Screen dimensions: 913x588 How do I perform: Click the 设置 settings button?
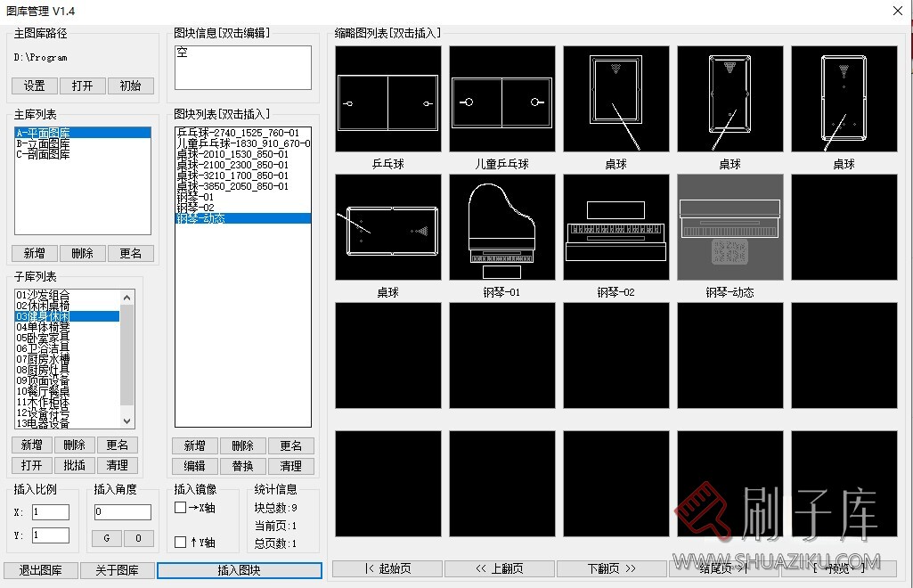(34, 86)
